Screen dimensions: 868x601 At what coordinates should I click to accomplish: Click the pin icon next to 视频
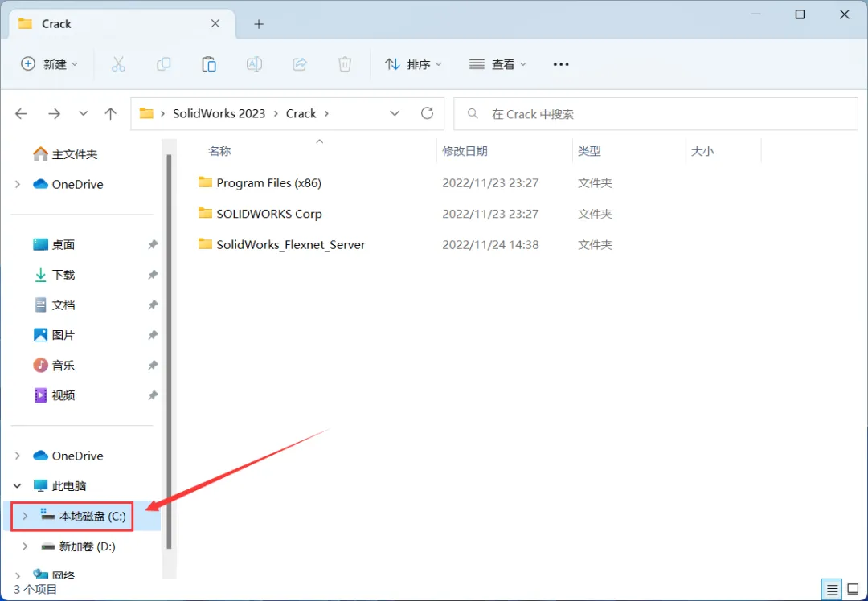[153, 395]
